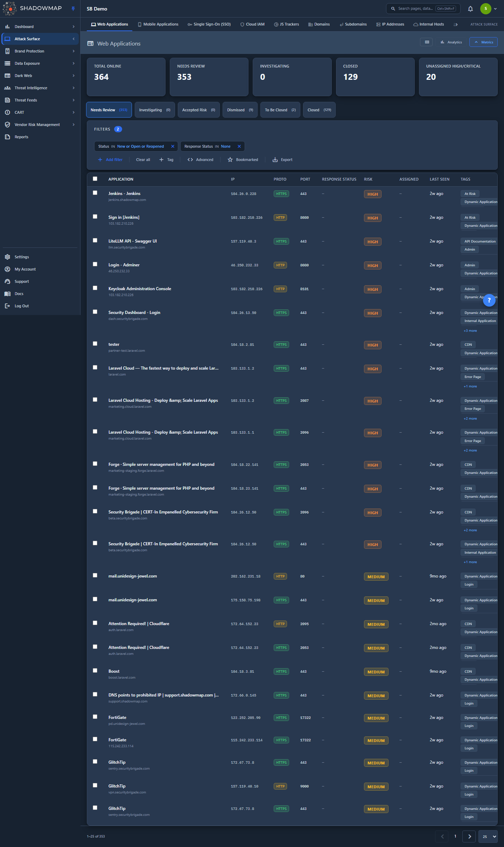The width and height of the screenshot is (504, 847).
Task: Check the Keycloak Administration Console checkbox
Action: pos(95,288)
